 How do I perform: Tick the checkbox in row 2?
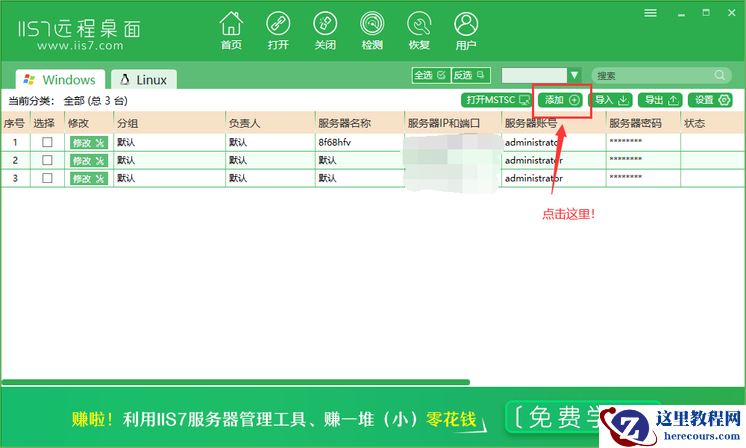tap(47, 160)
